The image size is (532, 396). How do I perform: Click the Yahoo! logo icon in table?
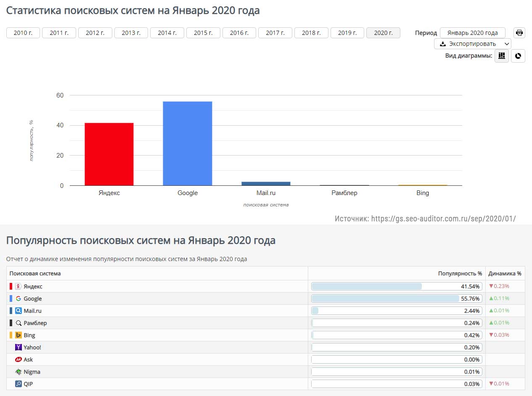(x=18, y=347)
